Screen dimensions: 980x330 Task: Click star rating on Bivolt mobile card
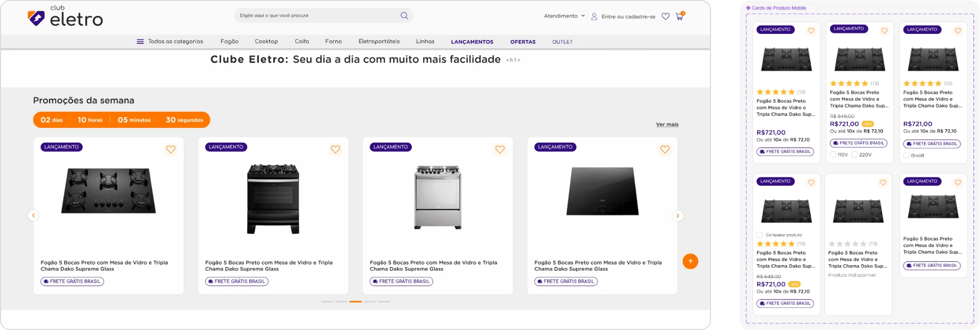pos(923,84)
